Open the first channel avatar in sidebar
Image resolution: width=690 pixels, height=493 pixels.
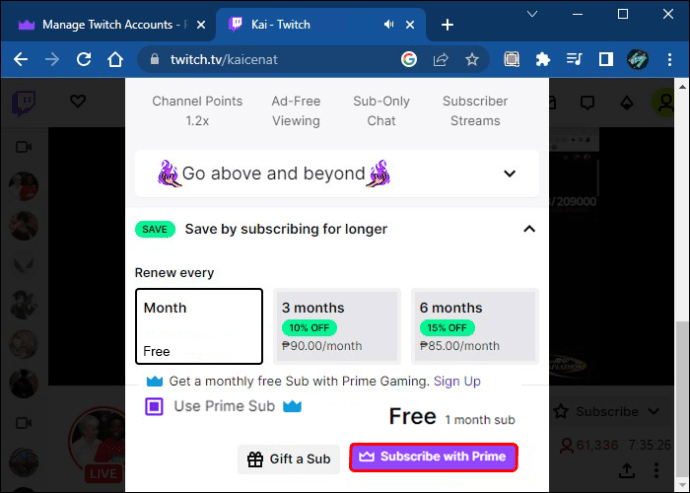[23, 186]
